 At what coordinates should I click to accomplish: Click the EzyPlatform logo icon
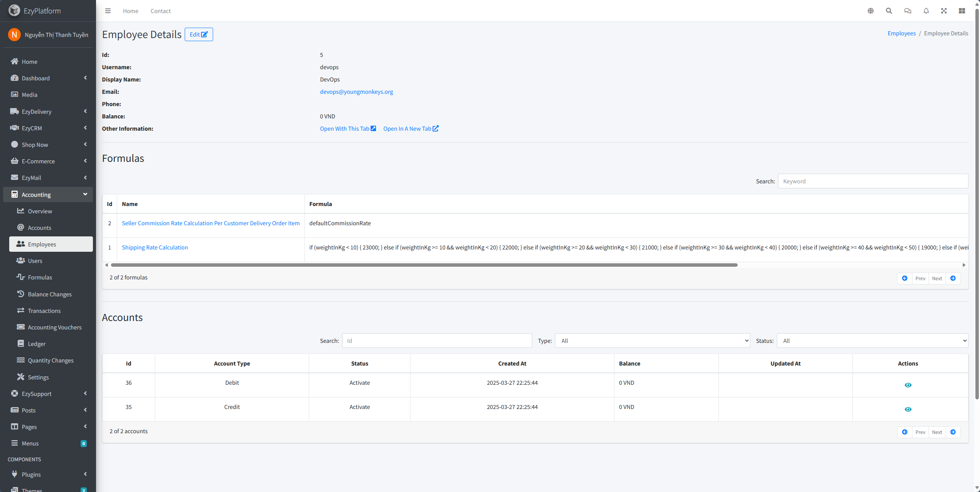point(14,10)
